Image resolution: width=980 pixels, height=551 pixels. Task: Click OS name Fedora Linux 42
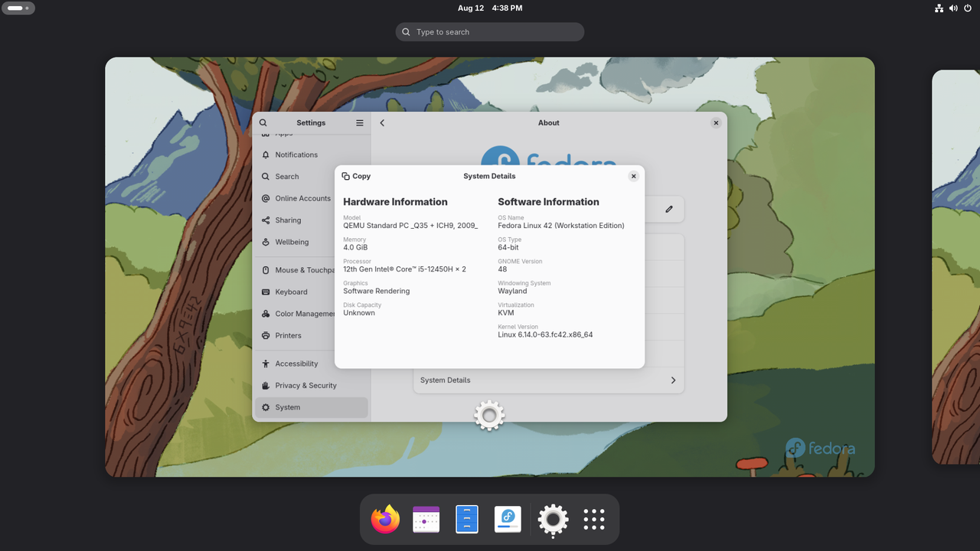(561, 226)
